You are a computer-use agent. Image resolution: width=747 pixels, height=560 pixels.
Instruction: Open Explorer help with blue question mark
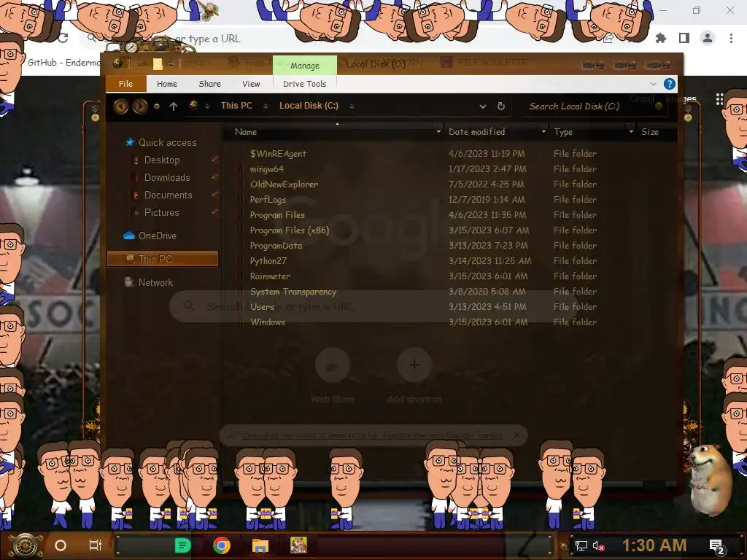[x=670, y=84]
